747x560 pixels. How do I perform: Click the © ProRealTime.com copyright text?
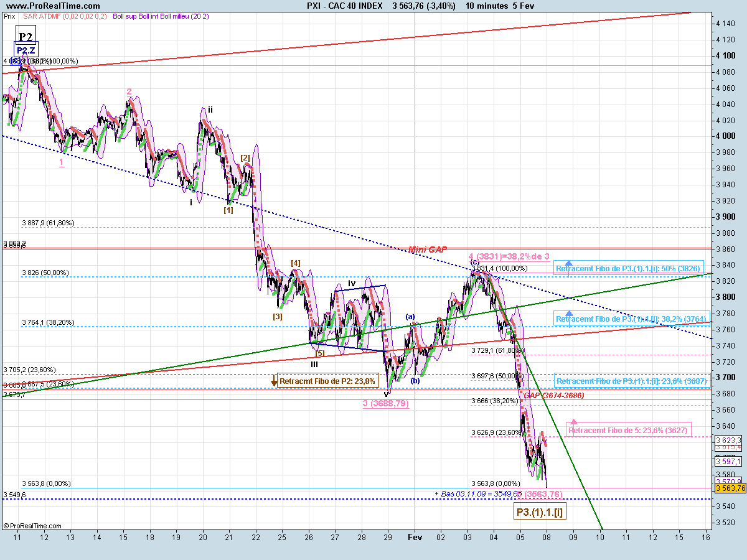(32, 526)
